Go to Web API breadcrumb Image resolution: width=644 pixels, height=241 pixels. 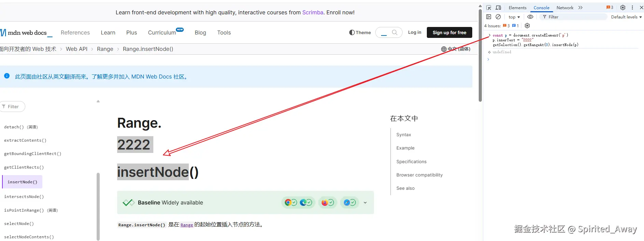pos(76,49)
